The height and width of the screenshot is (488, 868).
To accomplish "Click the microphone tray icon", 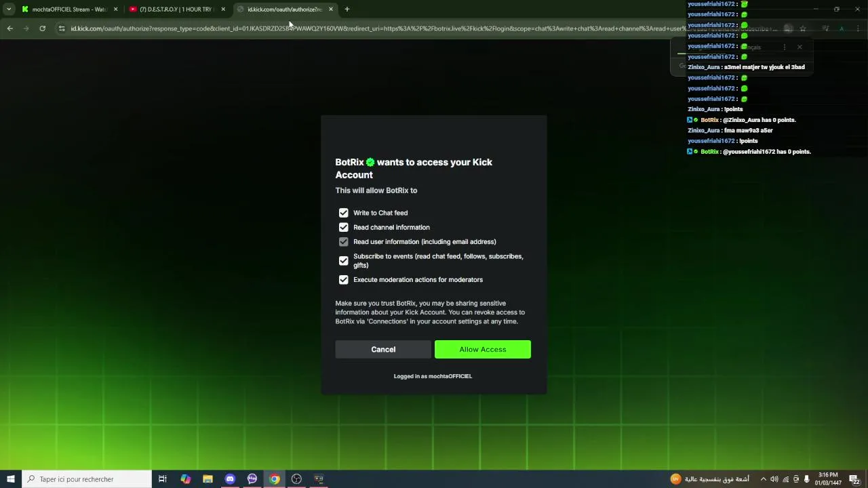I will coord(806,479).
